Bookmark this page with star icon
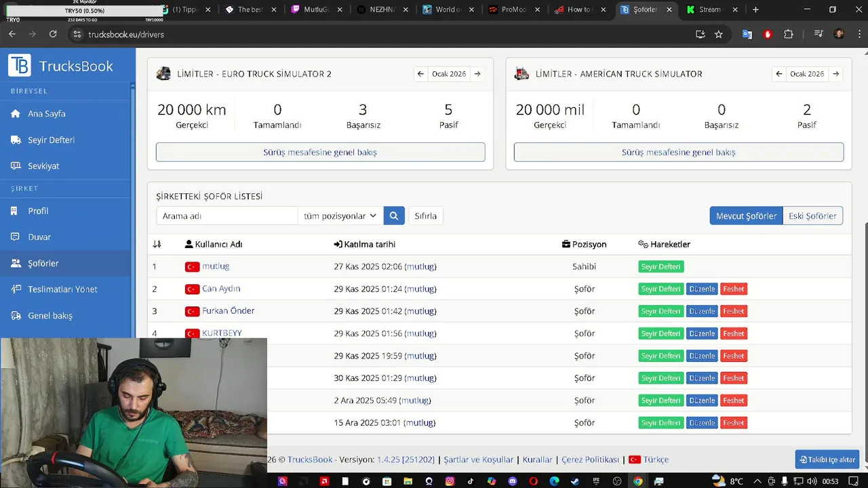The image size is (868, 488). 719,34
